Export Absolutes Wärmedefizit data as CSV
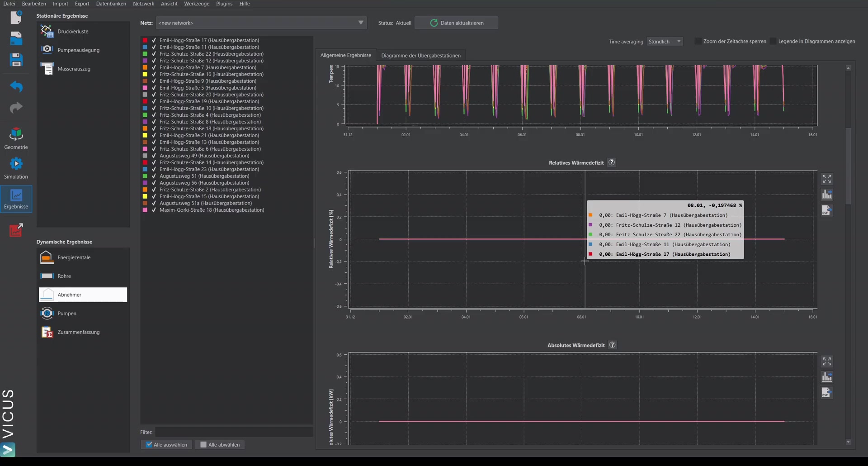 tap(827, 393)
